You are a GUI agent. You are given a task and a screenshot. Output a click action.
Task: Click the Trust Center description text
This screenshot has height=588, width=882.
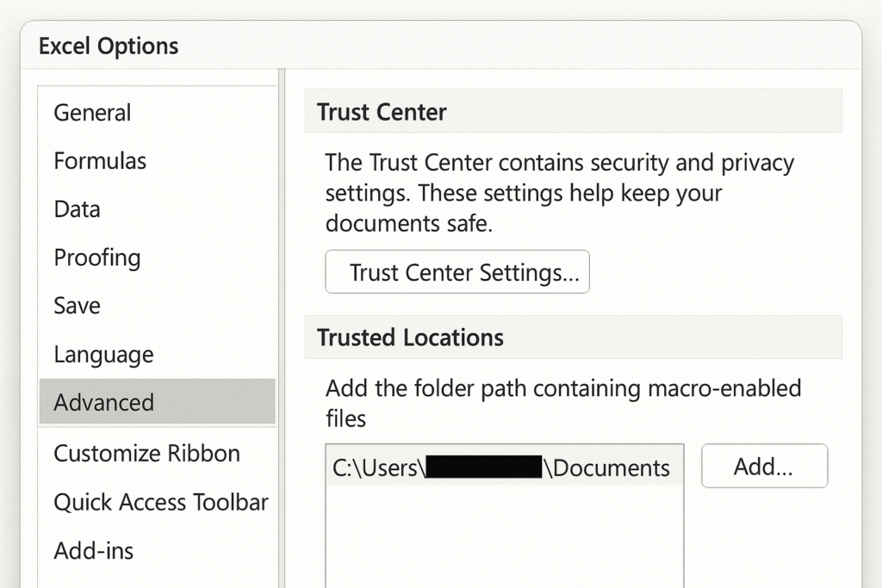point(559,193)
